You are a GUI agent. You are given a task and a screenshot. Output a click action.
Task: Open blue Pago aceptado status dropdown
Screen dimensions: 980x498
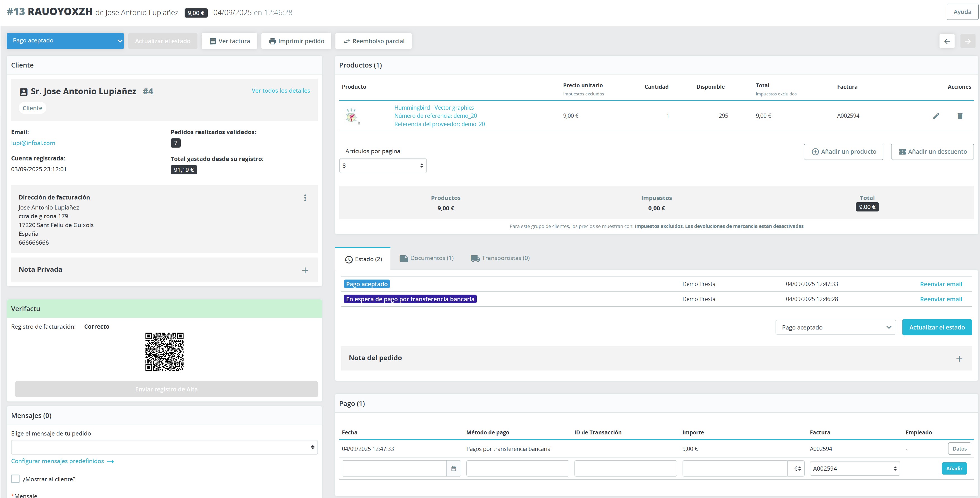[x=65, y=41]
